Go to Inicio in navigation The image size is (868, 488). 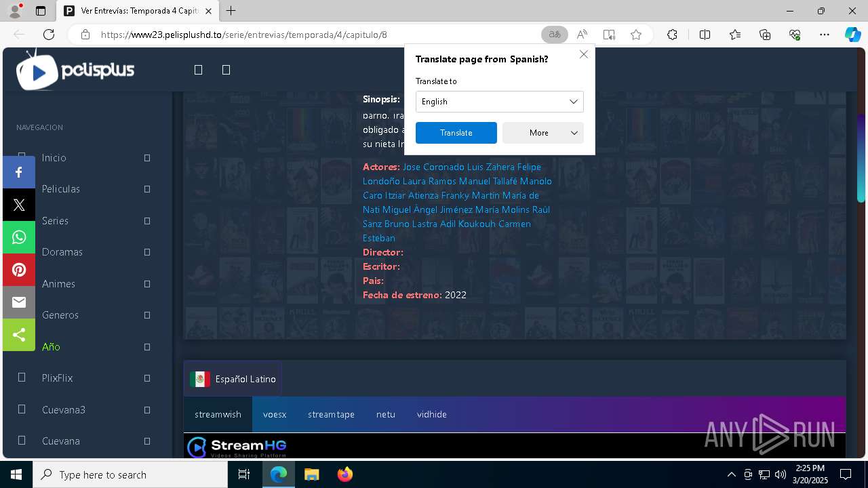click(54, 157)
